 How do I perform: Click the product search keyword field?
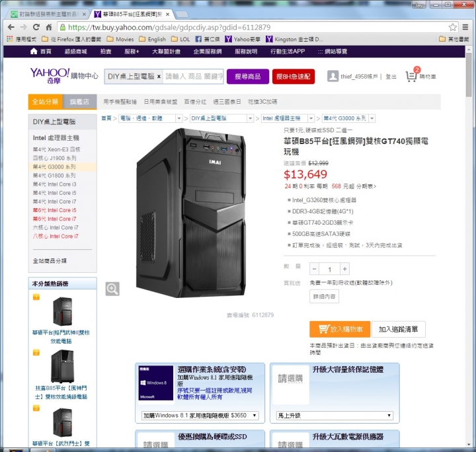(x=193, y=77)
